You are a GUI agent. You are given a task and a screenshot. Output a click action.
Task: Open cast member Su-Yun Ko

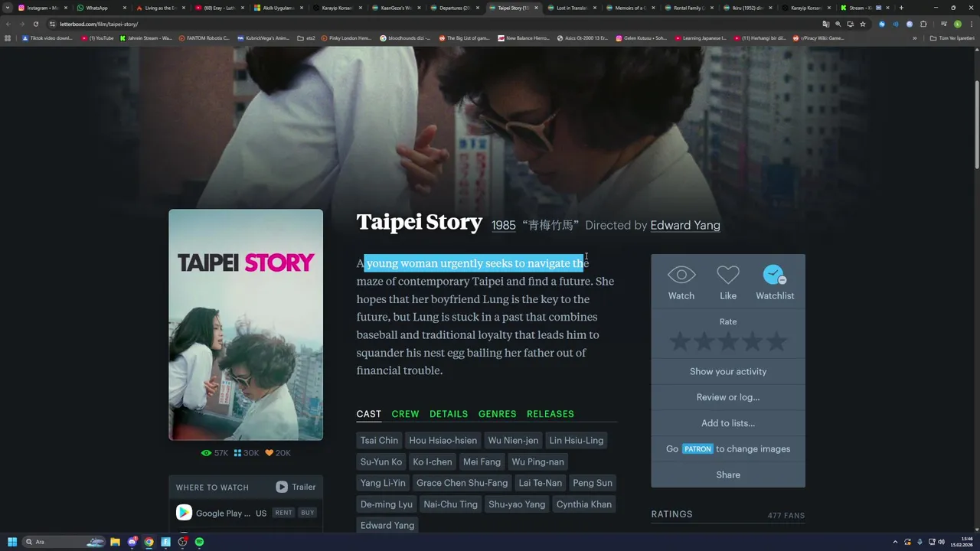click(381, 461)
